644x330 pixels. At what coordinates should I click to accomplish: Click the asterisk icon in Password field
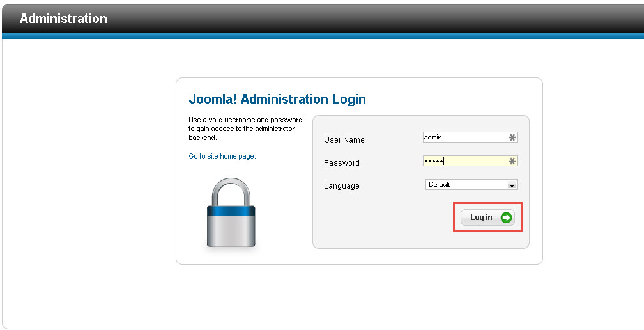(x=512, y=161)
